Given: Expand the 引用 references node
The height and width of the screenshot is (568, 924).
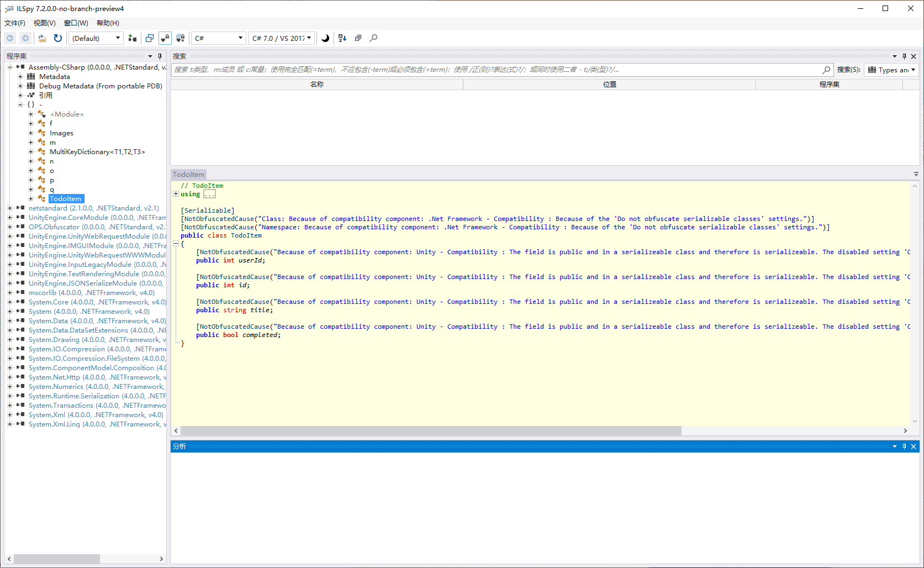Looking at the screenshot, I should coord(20,96).
